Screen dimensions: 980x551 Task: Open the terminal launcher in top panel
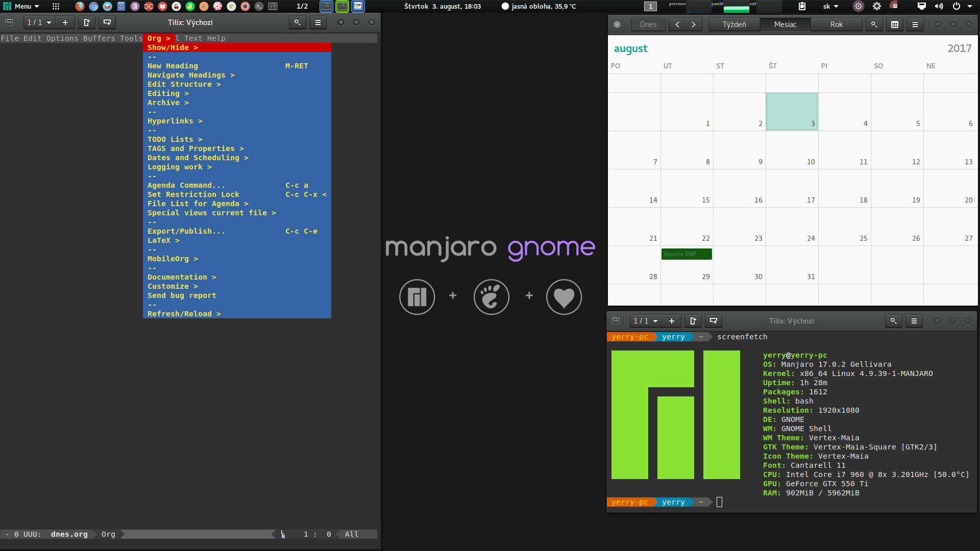pos(259,7)
